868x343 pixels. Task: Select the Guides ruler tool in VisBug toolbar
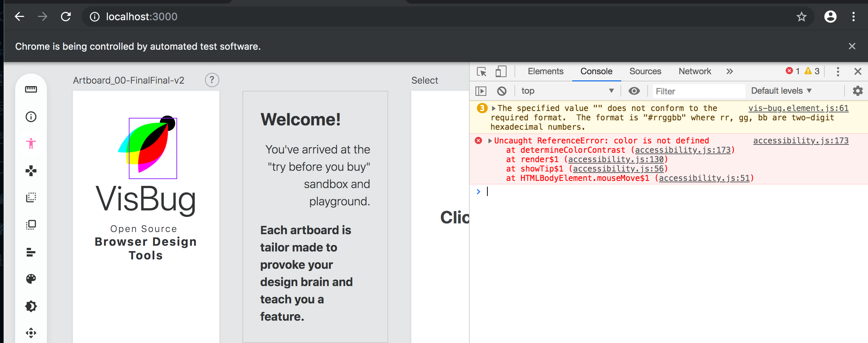tap(31, 90)
